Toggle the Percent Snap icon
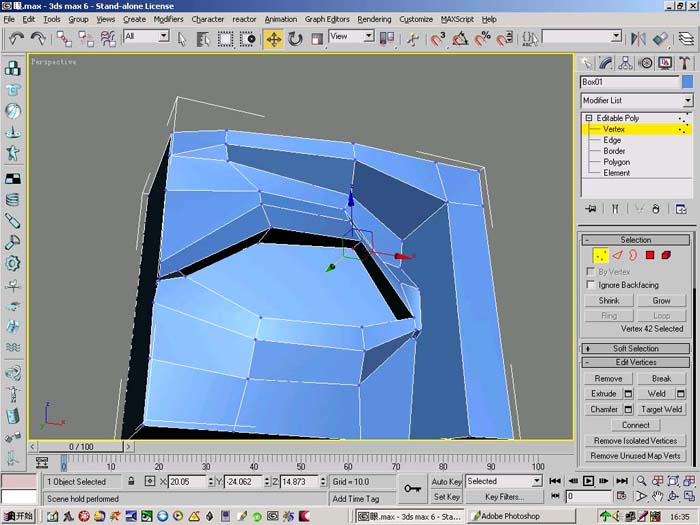Image resolution: width=700 pixels, height=525 pixels. point(482,39)
